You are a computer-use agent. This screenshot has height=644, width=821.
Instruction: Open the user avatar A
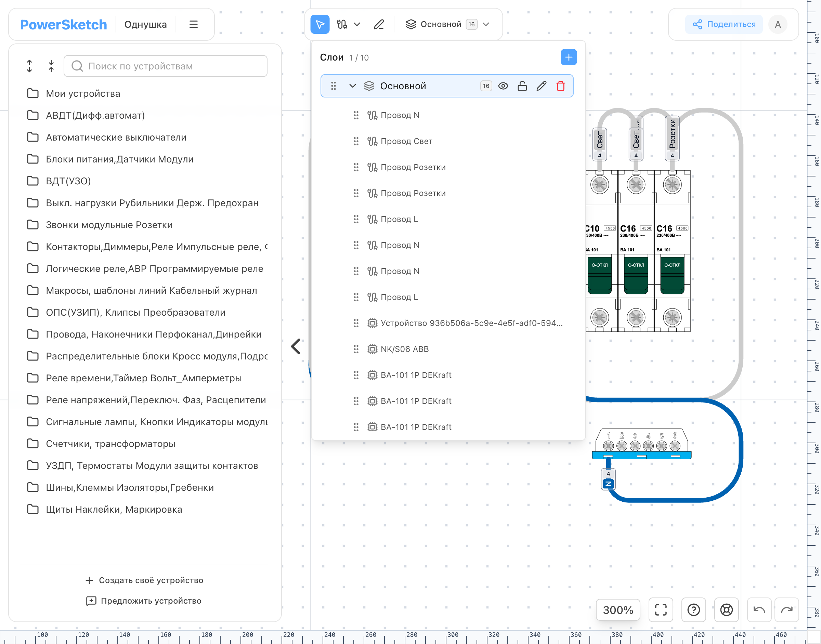click(778, 25)
